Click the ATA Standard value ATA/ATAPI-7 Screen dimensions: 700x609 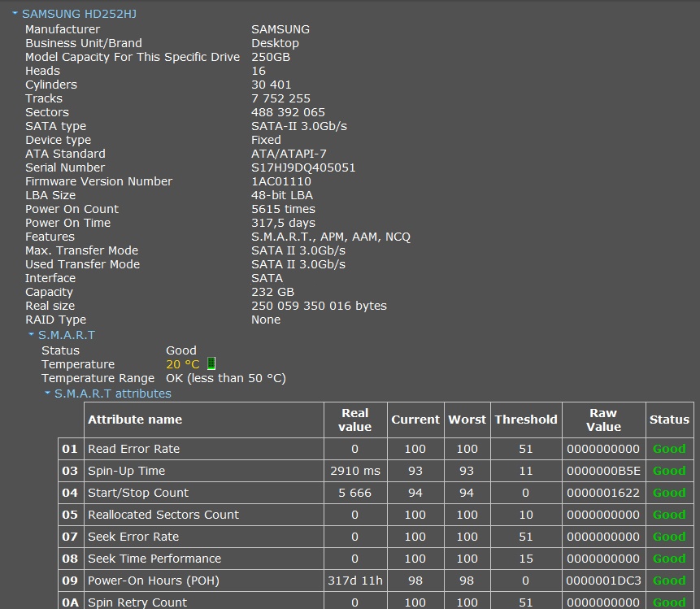tap(289, 154)
